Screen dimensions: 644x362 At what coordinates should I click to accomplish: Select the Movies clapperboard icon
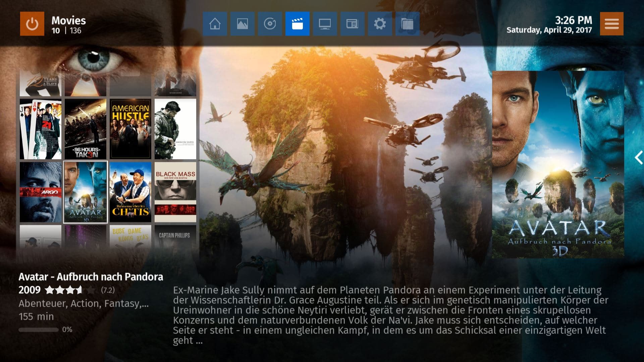coord(297,23)
